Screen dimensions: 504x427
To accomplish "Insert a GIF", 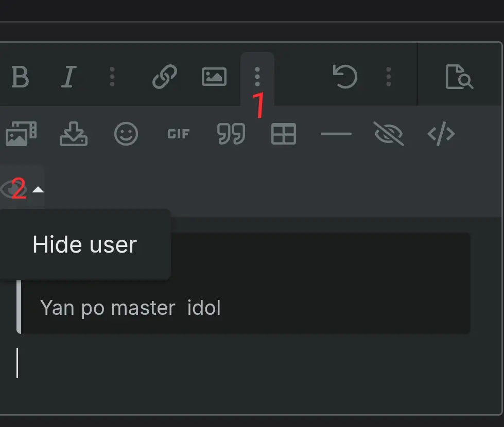I will point(179,134).
